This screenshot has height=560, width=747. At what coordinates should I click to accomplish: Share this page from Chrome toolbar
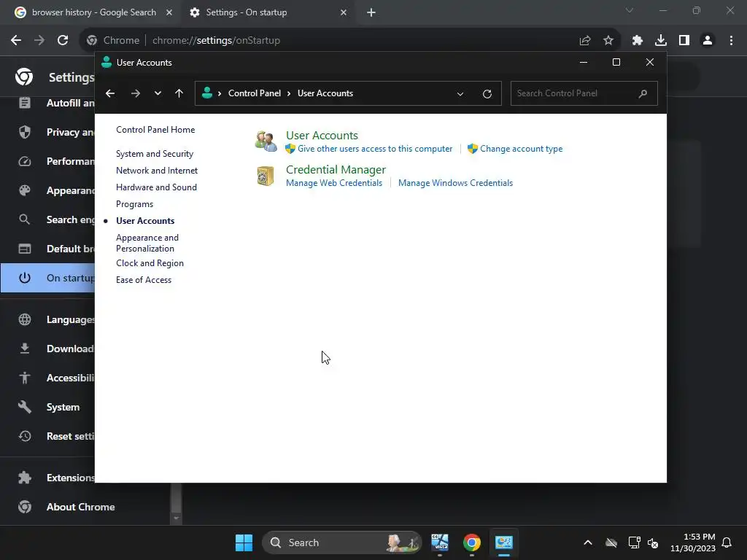(585, 41)
